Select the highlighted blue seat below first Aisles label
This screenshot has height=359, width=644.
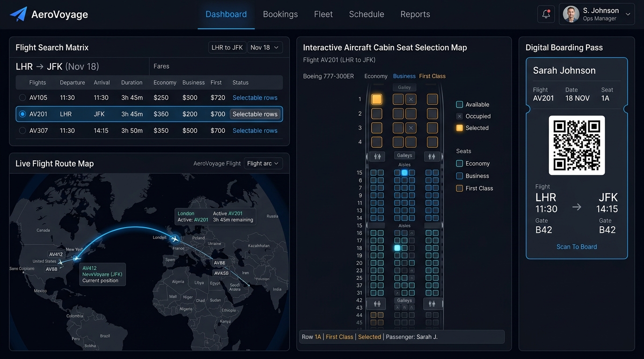click(x=404, y=172)
